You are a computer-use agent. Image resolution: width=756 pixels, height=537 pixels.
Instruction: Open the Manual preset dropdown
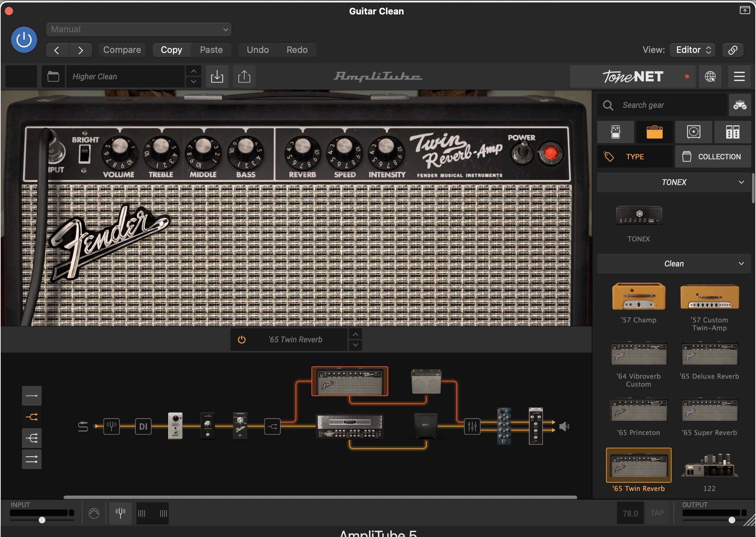point(139,30)
